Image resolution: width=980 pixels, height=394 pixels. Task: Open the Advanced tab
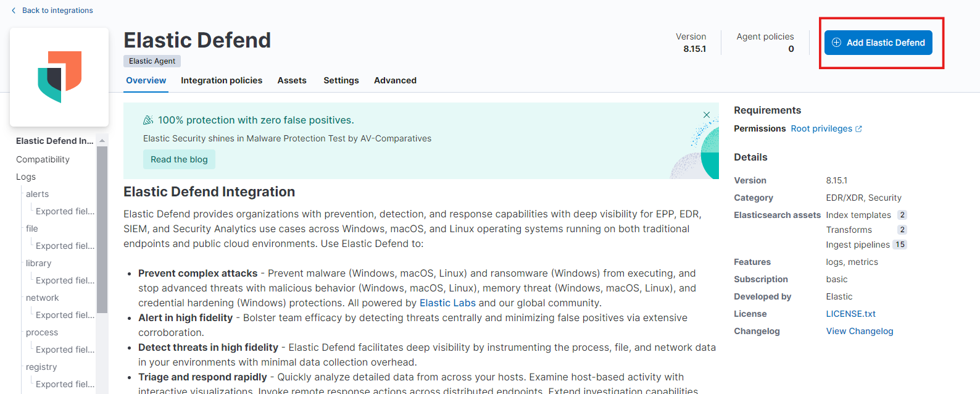coord(395,80)
